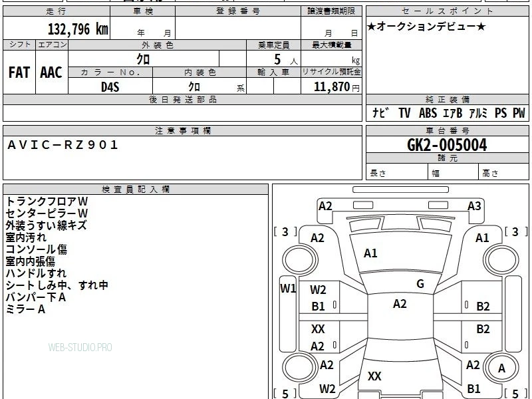Viewport: 532px width, 399px height.
Task: Click the 検査員記入欄 header
Action: pos(136,190)
